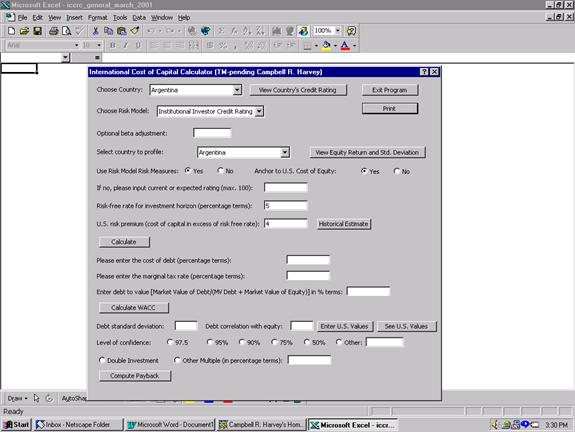Viewport: 575px width, 432px height.
Task: Click the speaker volume tray icon
Action: pyautogui.click(x=495, y=425)
